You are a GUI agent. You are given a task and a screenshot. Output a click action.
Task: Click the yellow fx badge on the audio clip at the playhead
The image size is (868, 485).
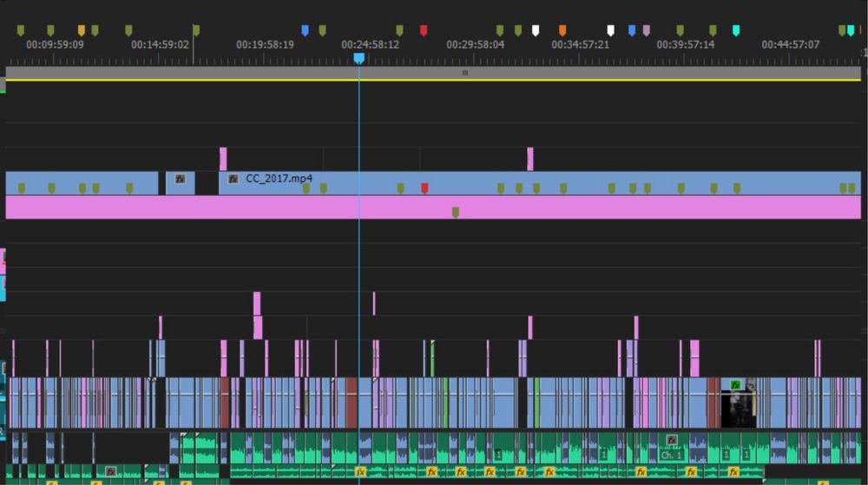(360, 472)
